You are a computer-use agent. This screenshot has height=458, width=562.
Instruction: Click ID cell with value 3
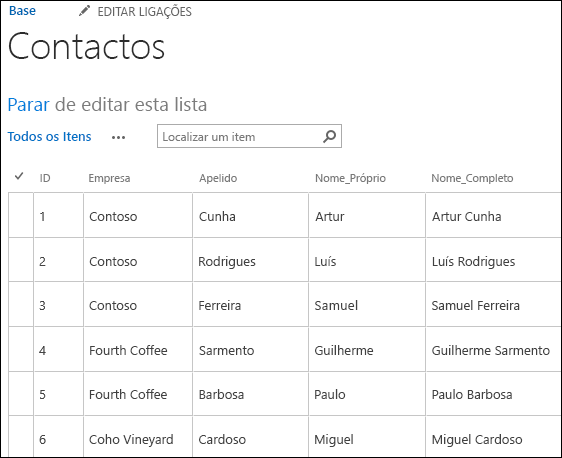click(x=59, y=304)
